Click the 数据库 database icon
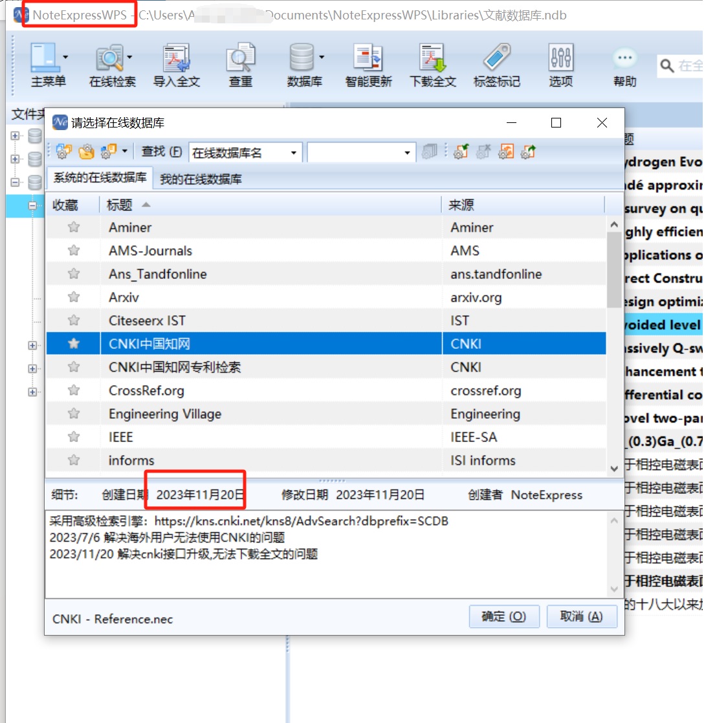The width and height of the screenshot is (728, 723). (x=302, y=57)
